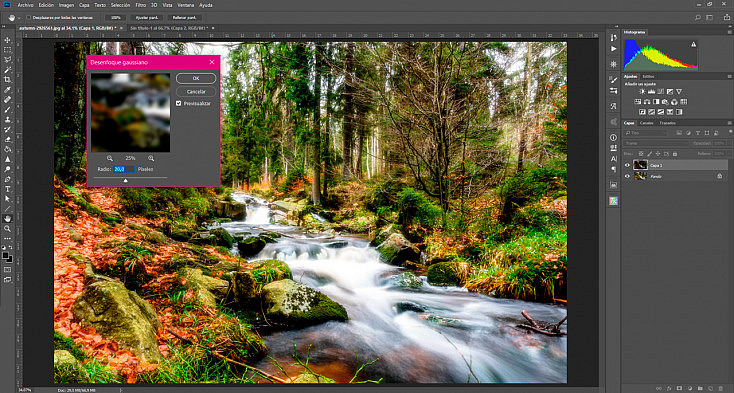
Task: Add a Levels adjustment
Action: [652, 92]
